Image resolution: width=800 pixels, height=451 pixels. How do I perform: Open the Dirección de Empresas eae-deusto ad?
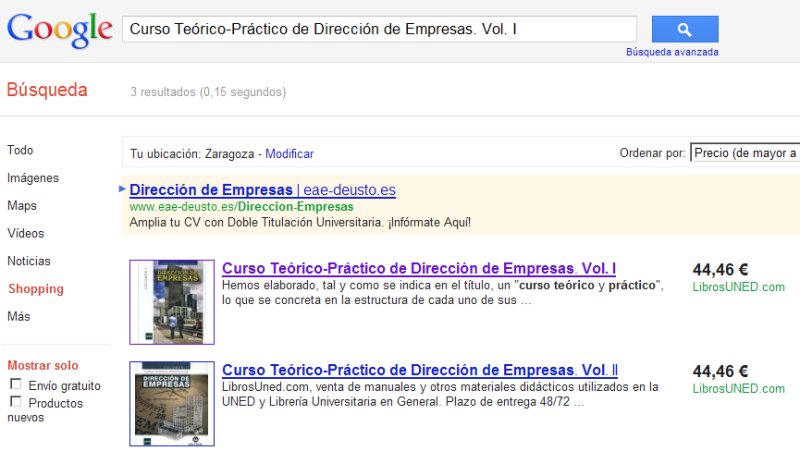[212, 190]
